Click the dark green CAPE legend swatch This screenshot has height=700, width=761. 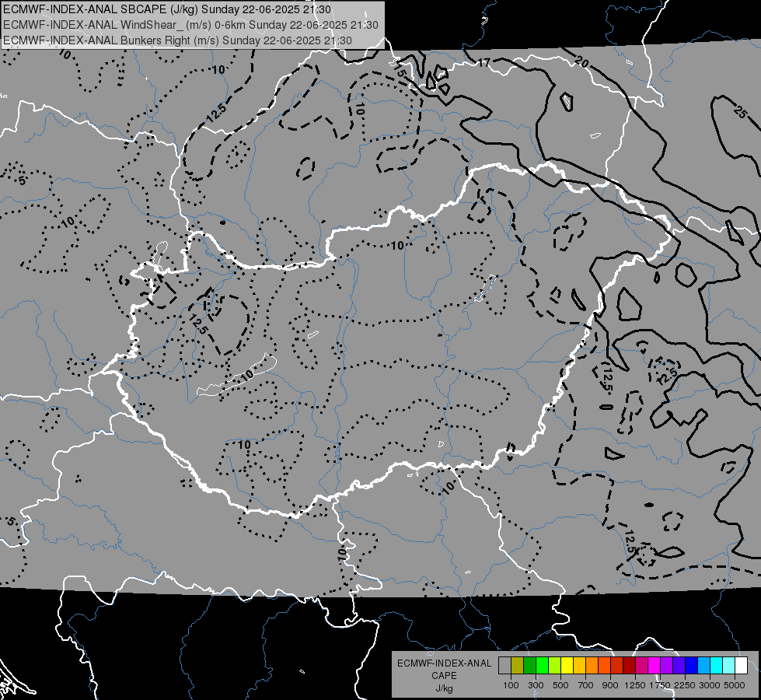coord(529,665)
